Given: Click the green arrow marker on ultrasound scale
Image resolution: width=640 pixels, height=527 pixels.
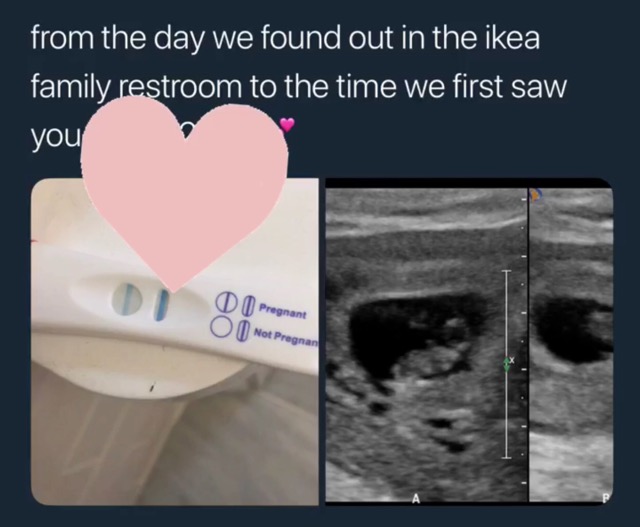Looking at the screenshot, I should click(507, 364).
